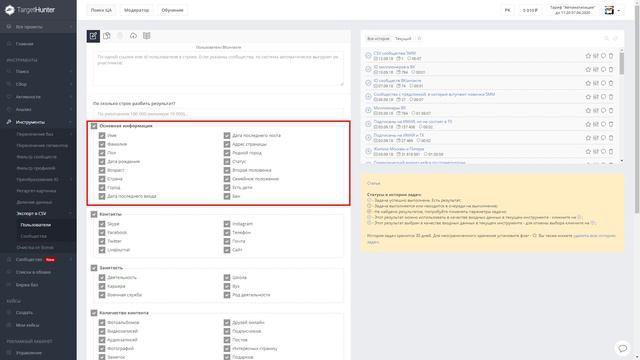Click the РК button in header
Viewport: 640px width, 360px height.
[507, 10]
